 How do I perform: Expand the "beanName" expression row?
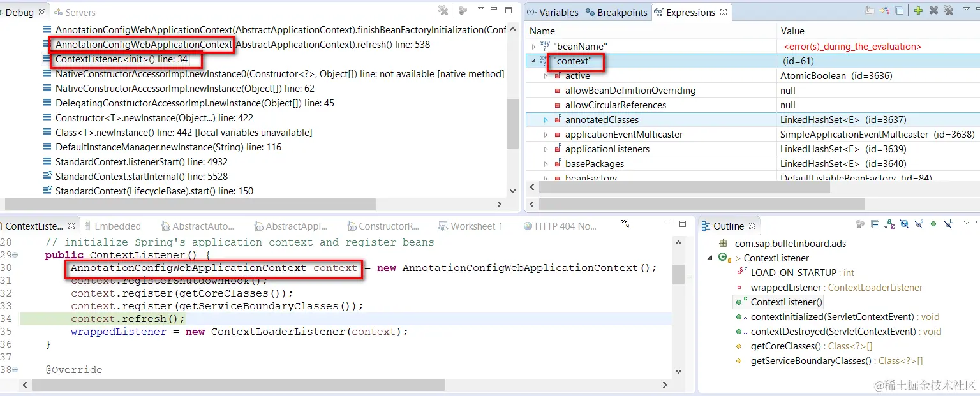[x=534, y=47]
